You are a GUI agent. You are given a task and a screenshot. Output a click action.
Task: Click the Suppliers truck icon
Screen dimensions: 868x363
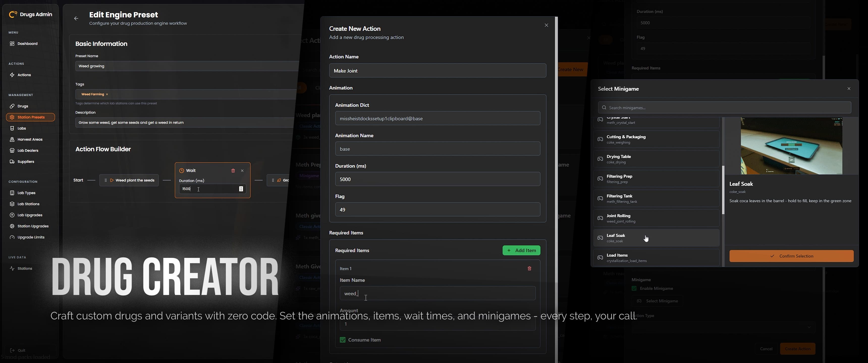12,162
